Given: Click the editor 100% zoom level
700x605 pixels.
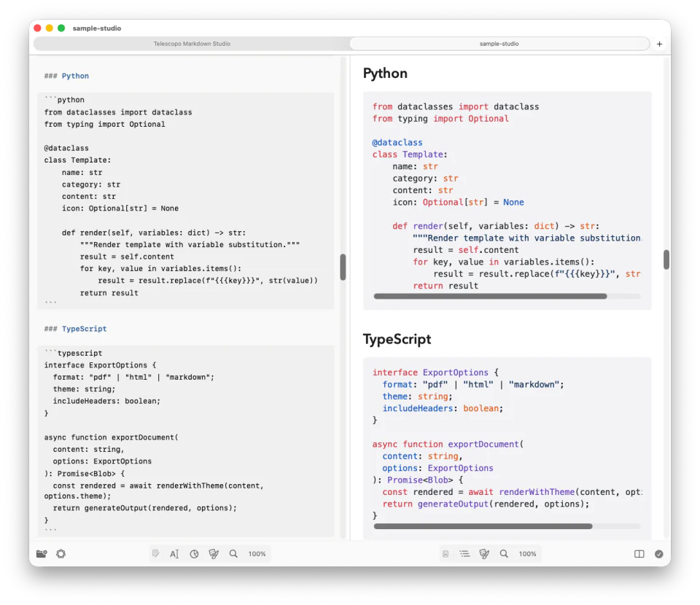Looking at the screenshot, I should coord(257,554).
